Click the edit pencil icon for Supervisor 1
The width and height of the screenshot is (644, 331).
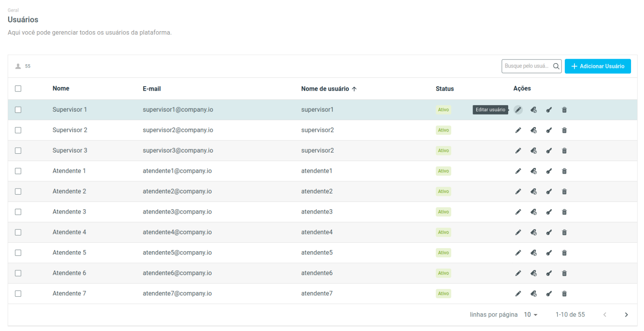pos(518,110)
